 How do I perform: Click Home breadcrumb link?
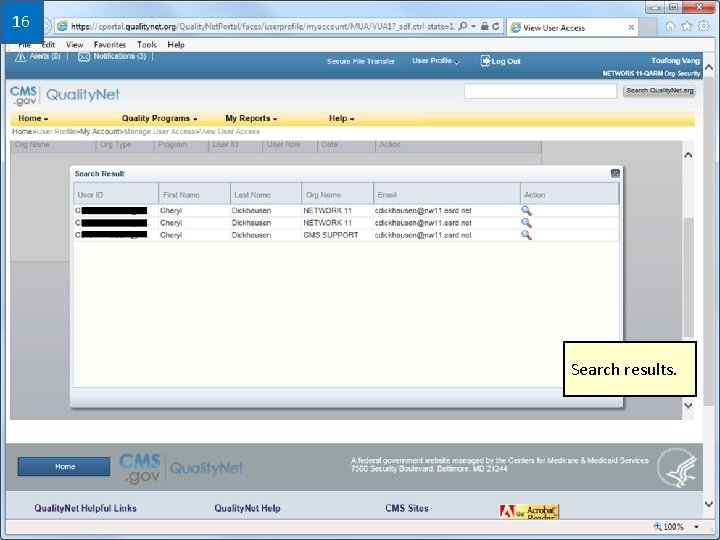[22, 132]
